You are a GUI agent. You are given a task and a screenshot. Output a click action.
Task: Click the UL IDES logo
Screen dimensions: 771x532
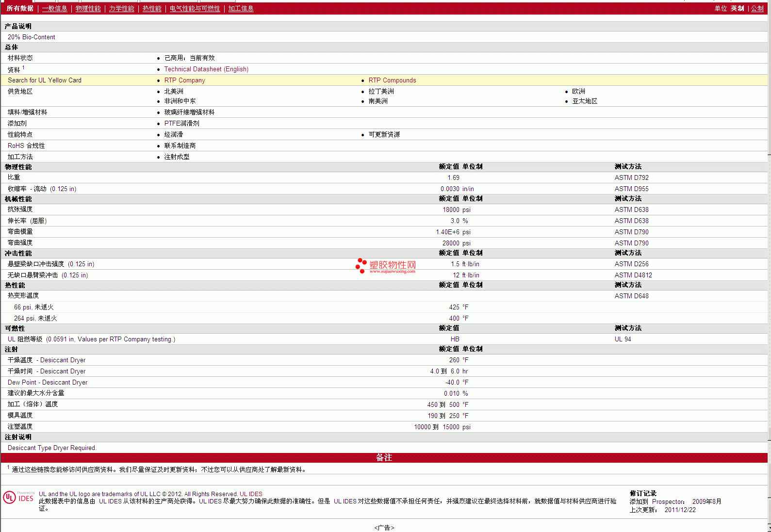(x=19, y=498)
